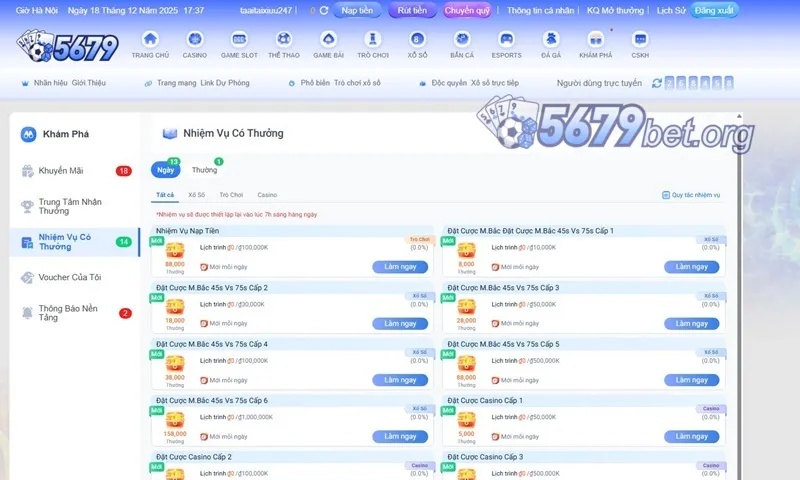Image resolution: width=800 pixels, height=480 pixels.
Task: Click the Rút tiền withdraw button
Action: click(x=412, y=10)
